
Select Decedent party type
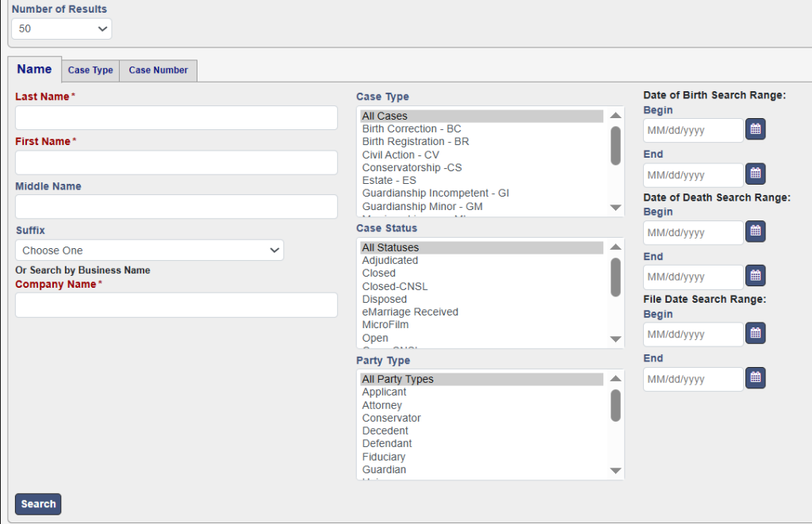point(482,430)
